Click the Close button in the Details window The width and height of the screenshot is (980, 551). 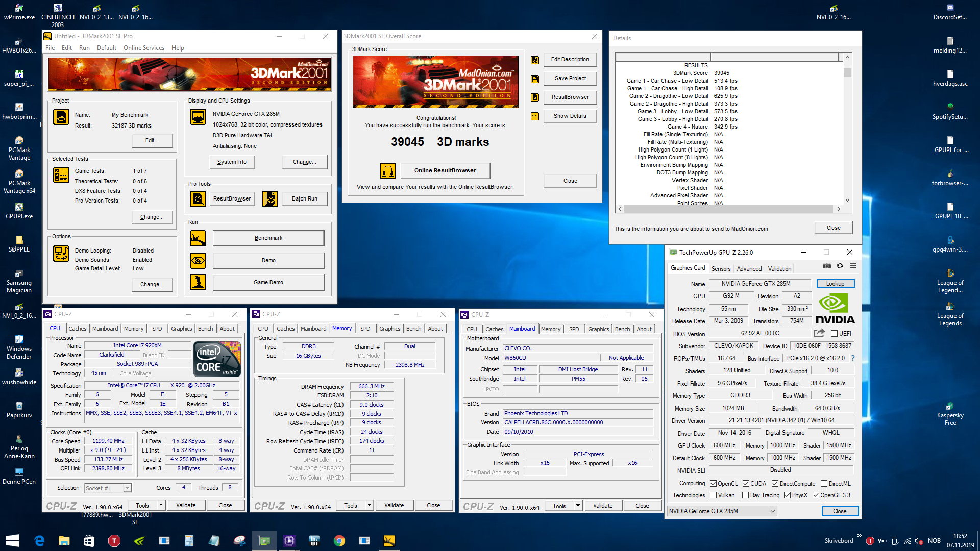tap(834, 228)
